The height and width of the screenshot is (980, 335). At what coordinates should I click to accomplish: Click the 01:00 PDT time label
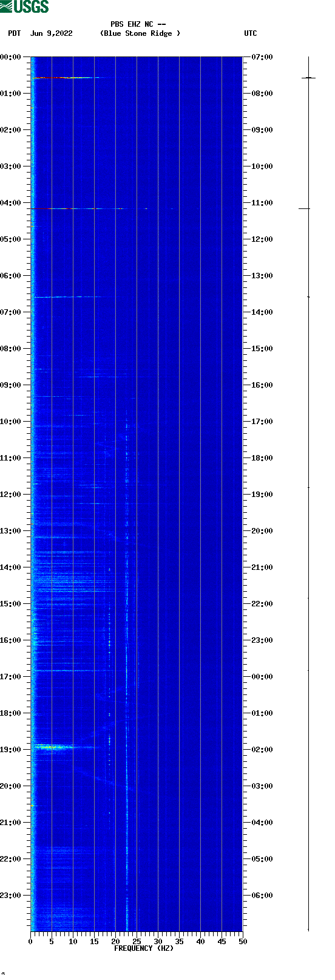(x=11, y=93)
